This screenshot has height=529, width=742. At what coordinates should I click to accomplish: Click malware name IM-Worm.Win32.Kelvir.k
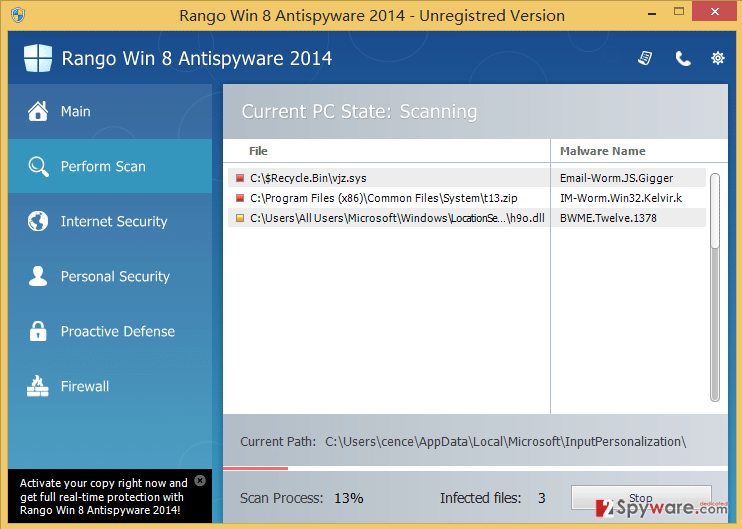[x=621, y=198]
